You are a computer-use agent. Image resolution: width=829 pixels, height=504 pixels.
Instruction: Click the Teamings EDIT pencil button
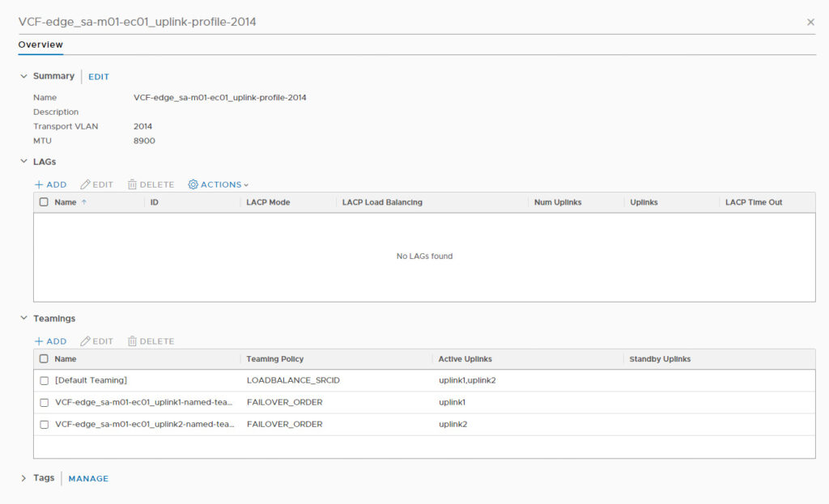[x=97, y=341]
